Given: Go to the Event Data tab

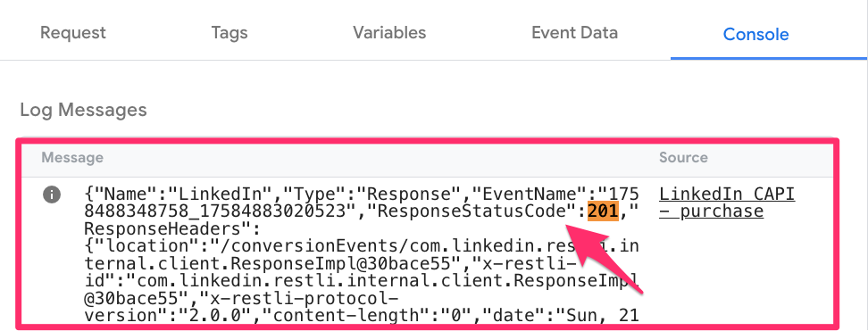Looking at the screenshot, I should (x=574, y=33).
